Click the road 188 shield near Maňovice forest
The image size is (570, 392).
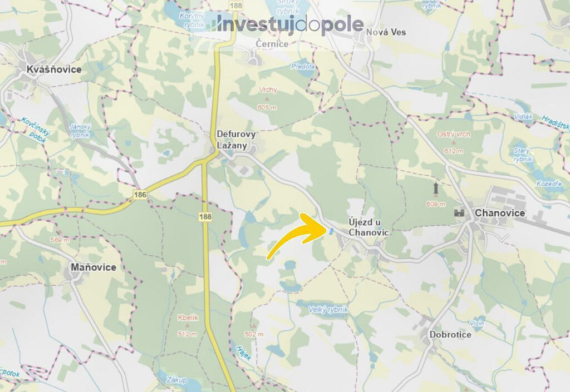[x=205, y=217]
